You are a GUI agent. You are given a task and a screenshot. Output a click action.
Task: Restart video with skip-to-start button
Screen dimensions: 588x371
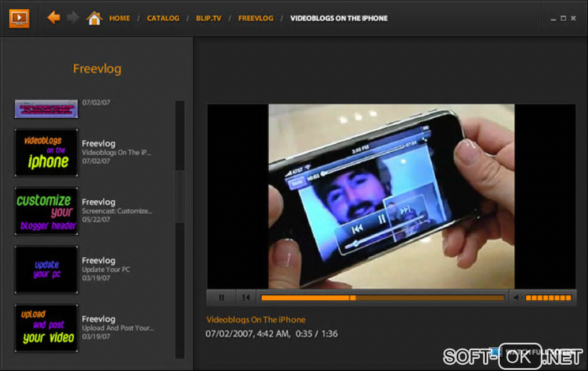point(246,298)
